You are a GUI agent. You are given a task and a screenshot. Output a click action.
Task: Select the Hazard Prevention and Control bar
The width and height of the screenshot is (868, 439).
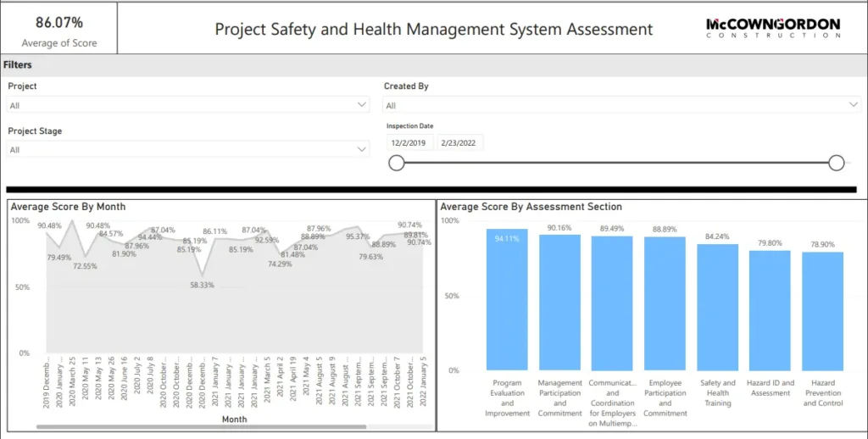[822, 311]
